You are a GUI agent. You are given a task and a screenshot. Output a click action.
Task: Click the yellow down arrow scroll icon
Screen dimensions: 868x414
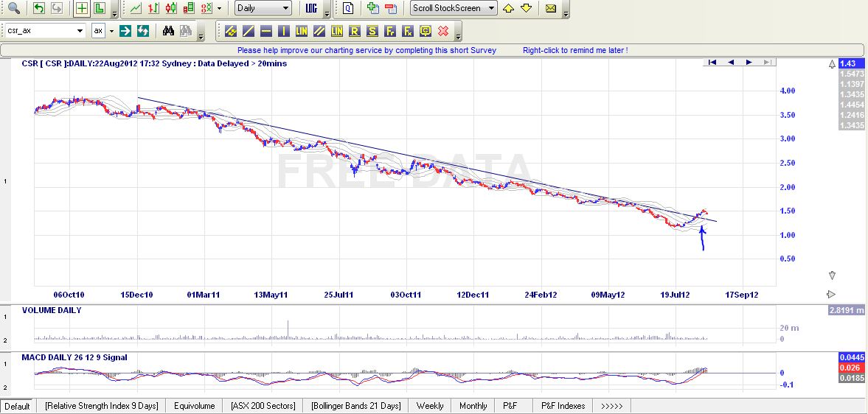coord(527,8)
